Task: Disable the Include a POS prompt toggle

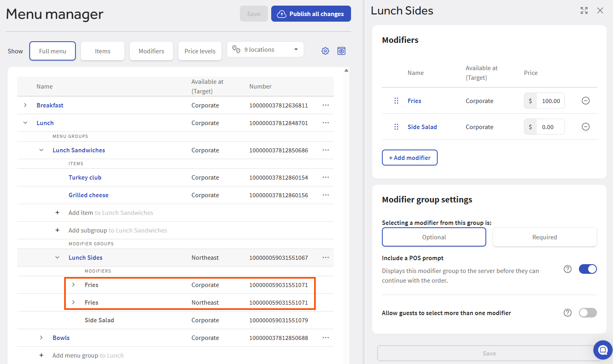Action: (587, 269)
